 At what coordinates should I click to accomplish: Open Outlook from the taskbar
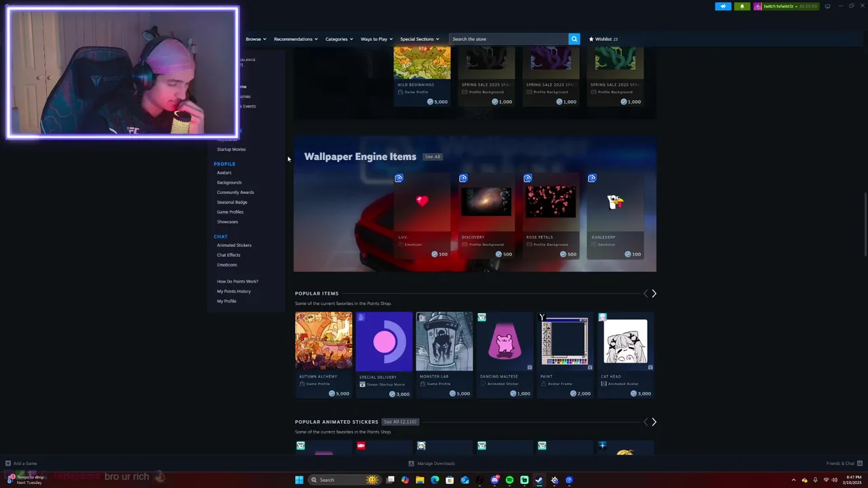tap(465, 480)
